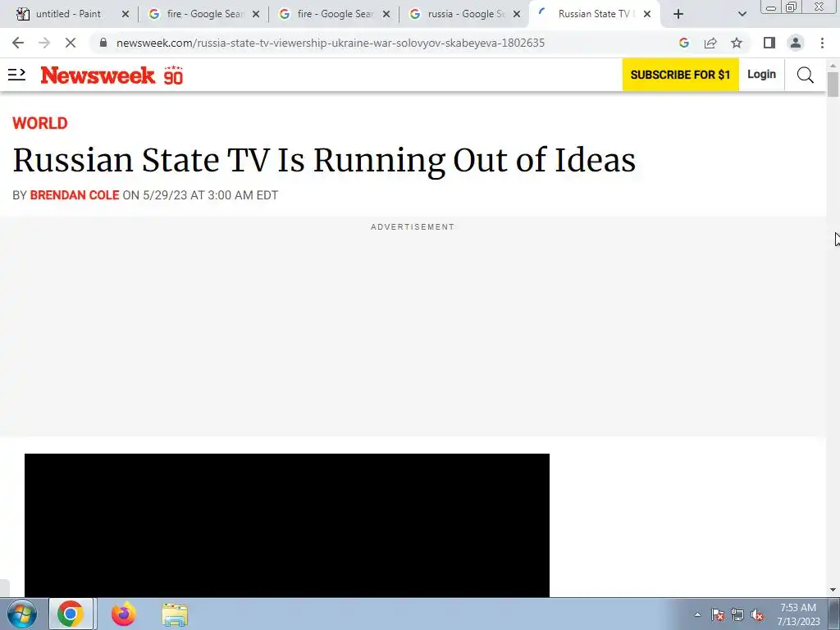Switch to first fire Google Search tab
Image resolution: width=840 pixels, height=630 pixels.
[205, 14]
